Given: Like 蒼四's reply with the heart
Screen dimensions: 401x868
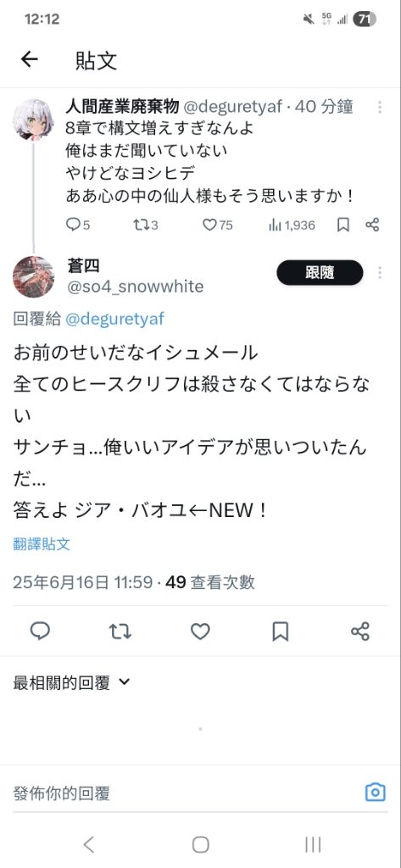Looking at the screenshot, I should [200, 631].
